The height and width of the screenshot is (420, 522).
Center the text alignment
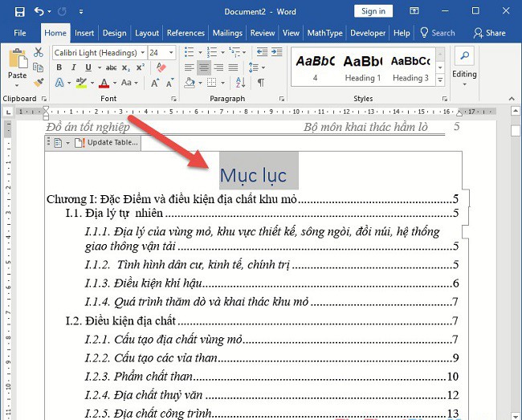[x=204, y=68]
